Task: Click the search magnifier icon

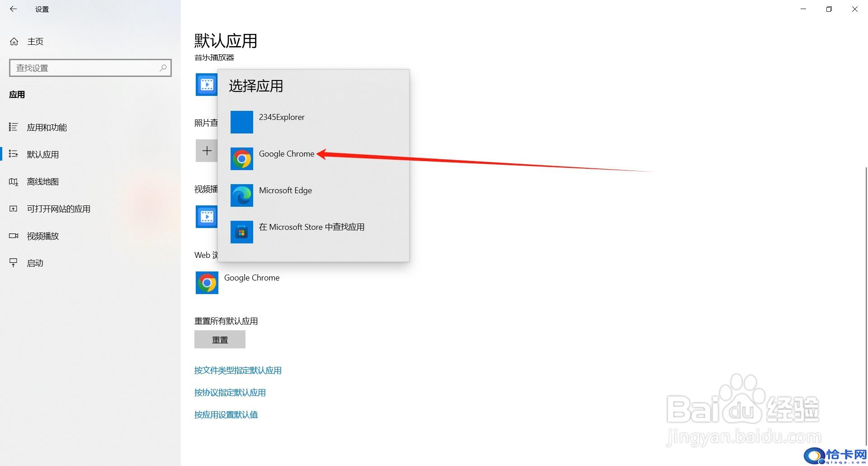Action: pos(163,68)
